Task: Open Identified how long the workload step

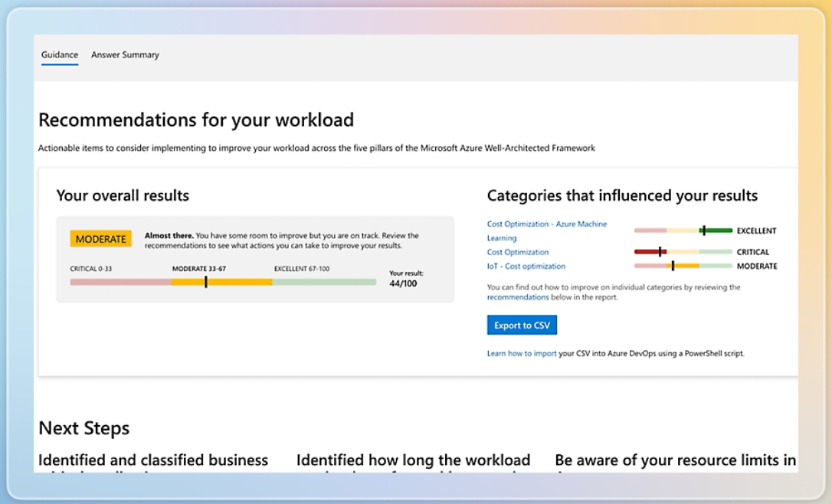Action: point(413,461)
